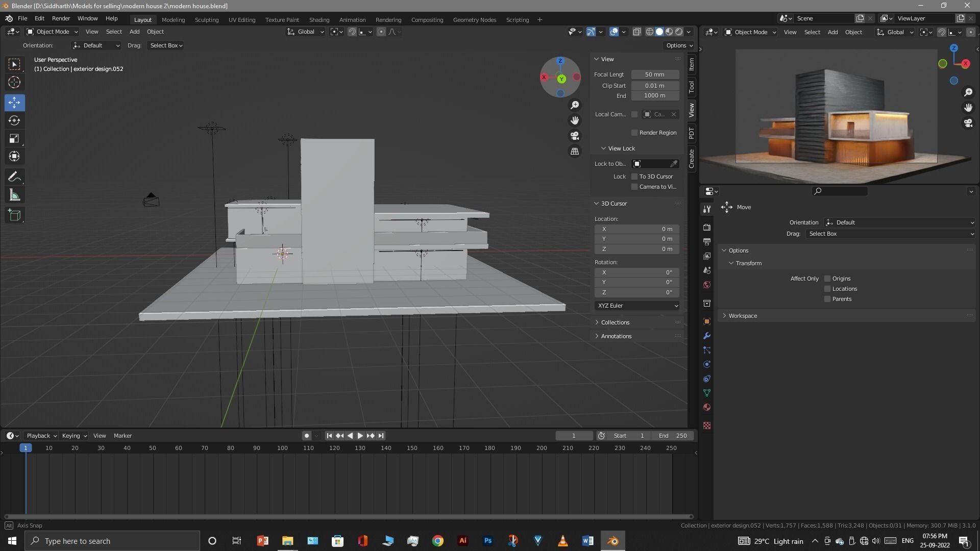Switch orthographic/perspective grid icon

(x=575, y=152)
